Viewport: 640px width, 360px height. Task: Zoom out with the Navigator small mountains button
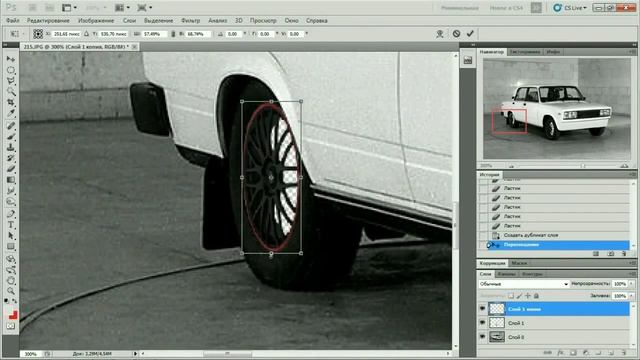click(511, 166)
